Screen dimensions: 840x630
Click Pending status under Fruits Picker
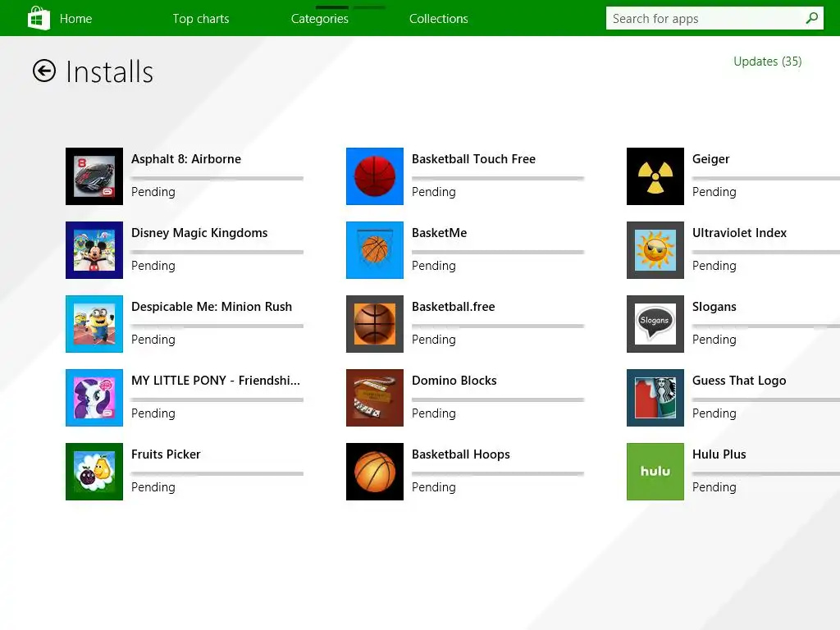point(153,487)
